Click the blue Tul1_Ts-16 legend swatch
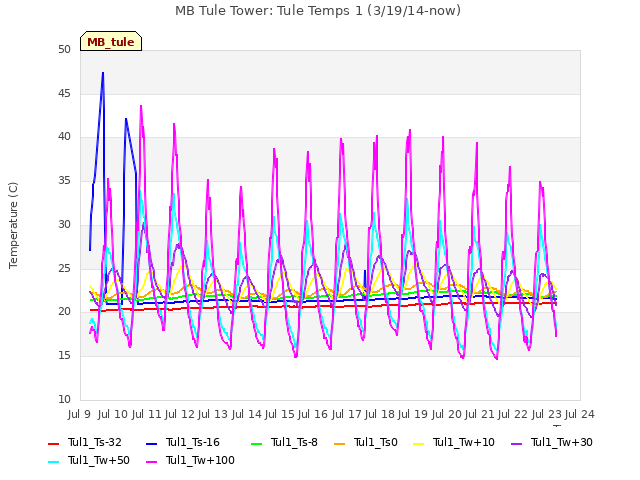This screenshot has width=640, height=480. [x=151, y=443]
